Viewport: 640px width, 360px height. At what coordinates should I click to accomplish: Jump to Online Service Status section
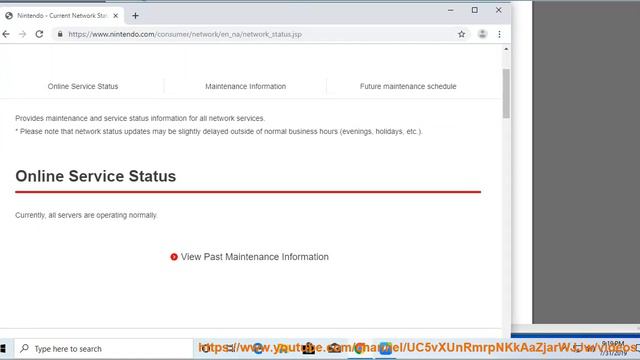(83, 87)
